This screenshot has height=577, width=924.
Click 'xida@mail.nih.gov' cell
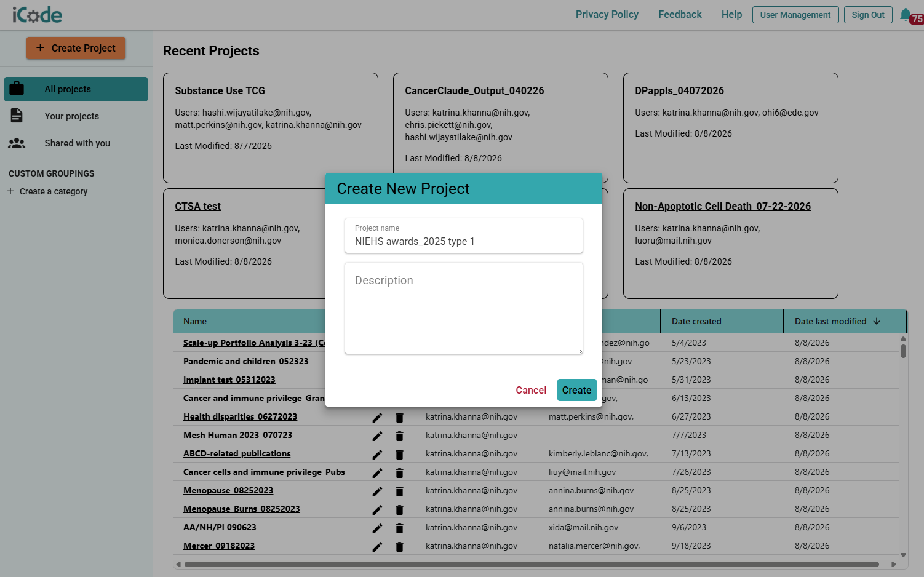[x=583, y=527]
